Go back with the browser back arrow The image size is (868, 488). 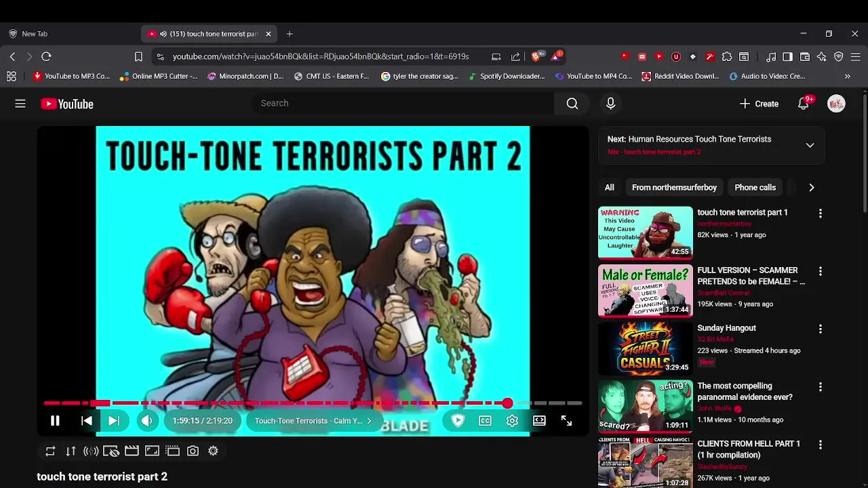coord(12,56)
